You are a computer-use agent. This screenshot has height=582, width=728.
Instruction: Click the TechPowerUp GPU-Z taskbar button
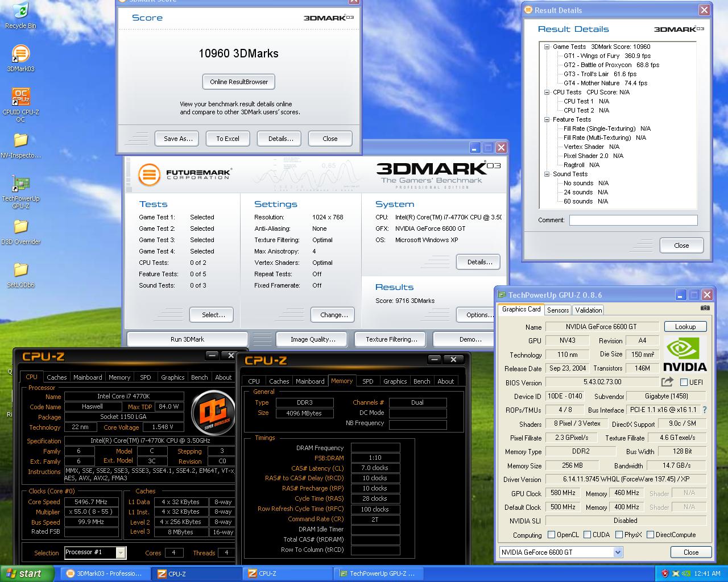pyautogui.click(x=379, y=573)
